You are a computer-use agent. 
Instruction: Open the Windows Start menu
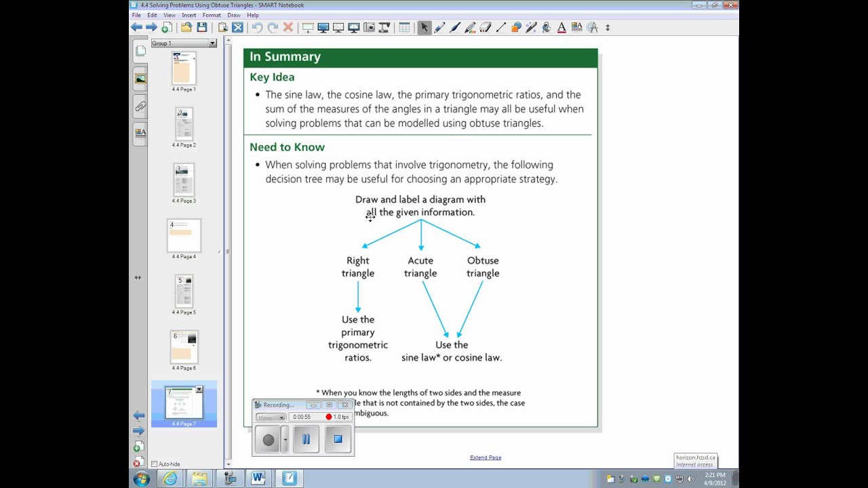142,479
